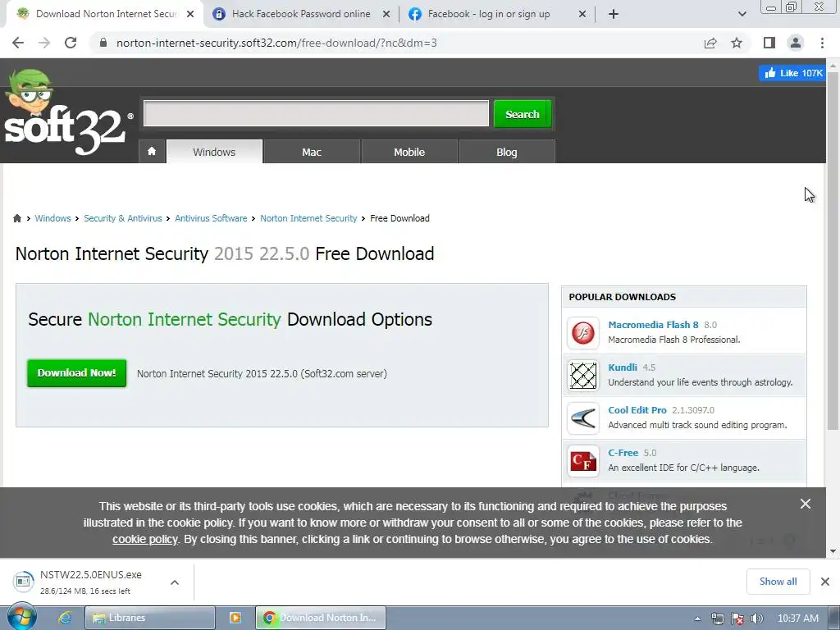Open the Chrome profile avatar
840x630 pixels.
(x=796, y=43)
